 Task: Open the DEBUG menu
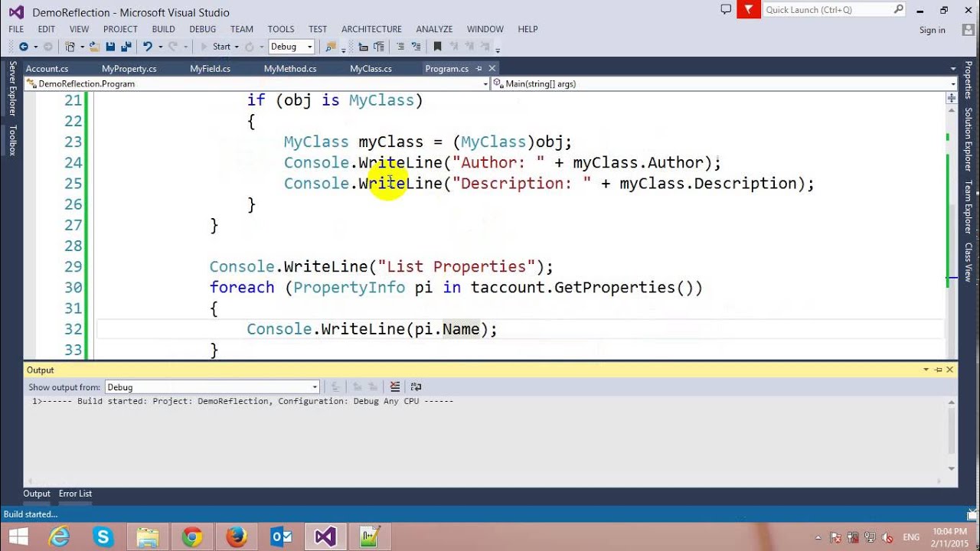point(202,29)
